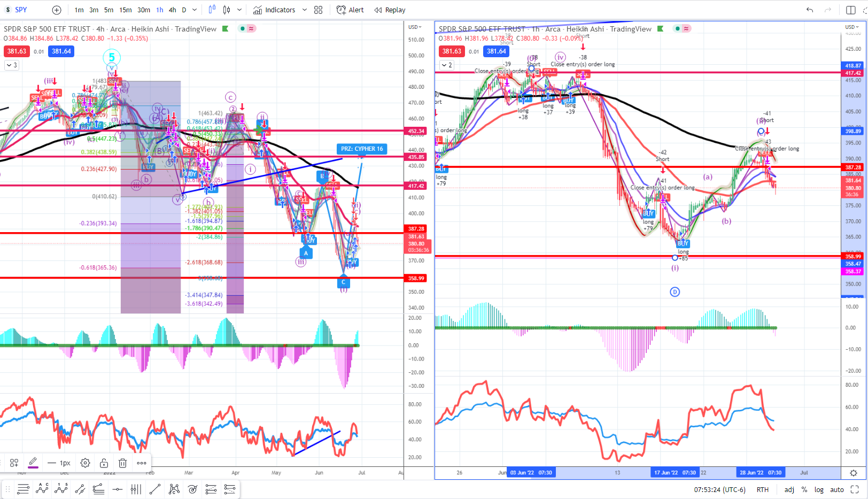
Task: Click 28 Jun '22 07:30 timeline marker
Action: 761,473
